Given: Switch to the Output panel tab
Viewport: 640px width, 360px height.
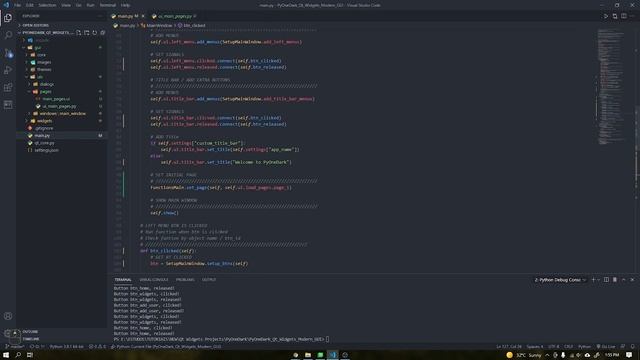Looking at the screenshot, I should click(209, 280).
